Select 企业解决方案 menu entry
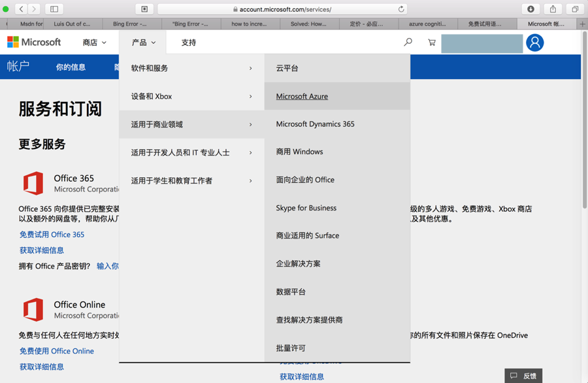 pyautogui.click(x=337, y=263)
